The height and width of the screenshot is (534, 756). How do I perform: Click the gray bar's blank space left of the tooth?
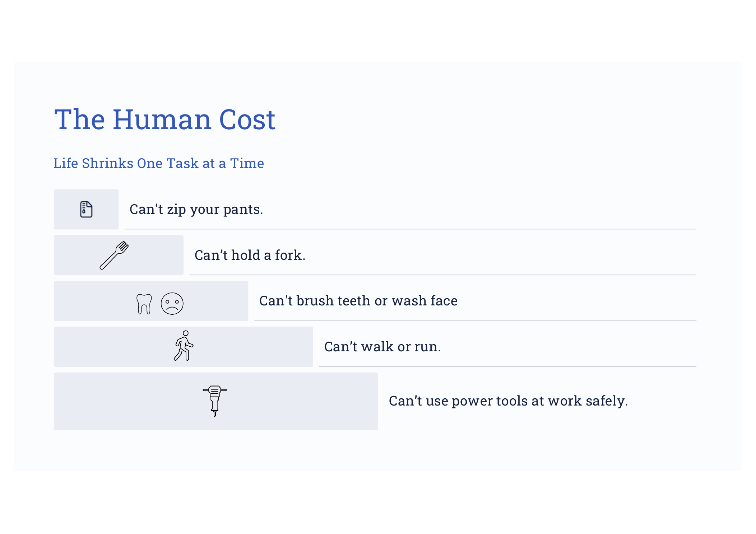[x=93, y=301]
